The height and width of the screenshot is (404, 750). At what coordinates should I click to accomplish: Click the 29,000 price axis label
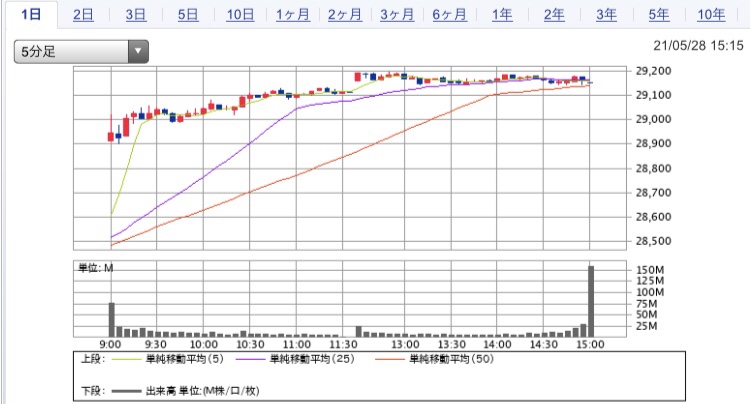click(653, 120)
